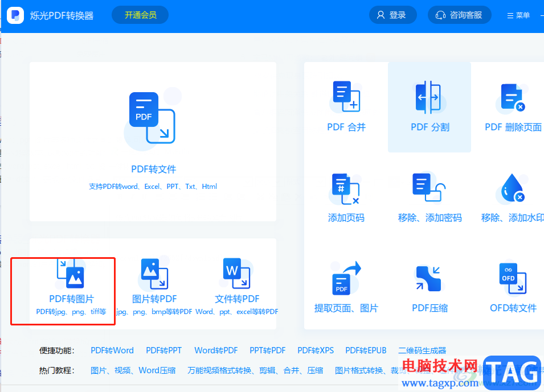Screen dimensions: 544x392
Task: Click the Word、ppt、excel等转PDF subtitle
Action: pos(236,312)
